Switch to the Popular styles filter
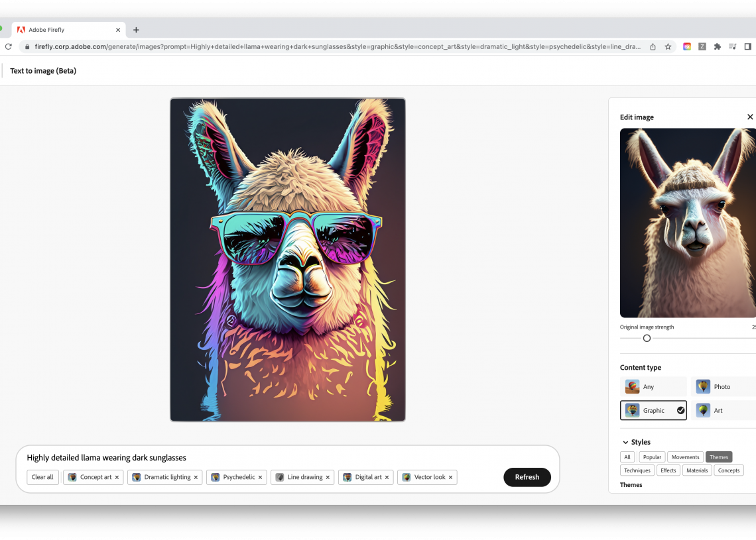 652,457
